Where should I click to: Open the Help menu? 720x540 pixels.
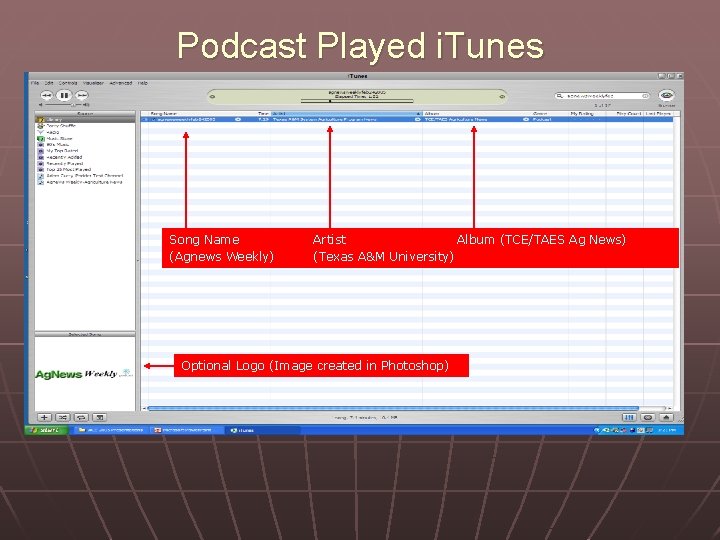click(143, 83)
